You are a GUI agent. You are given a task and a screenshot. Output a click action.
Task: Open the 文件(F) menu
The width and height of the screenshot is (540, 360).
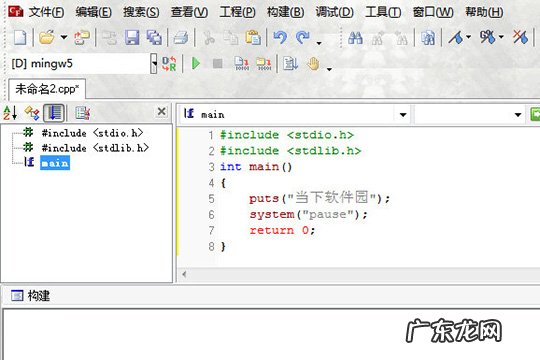46,12
